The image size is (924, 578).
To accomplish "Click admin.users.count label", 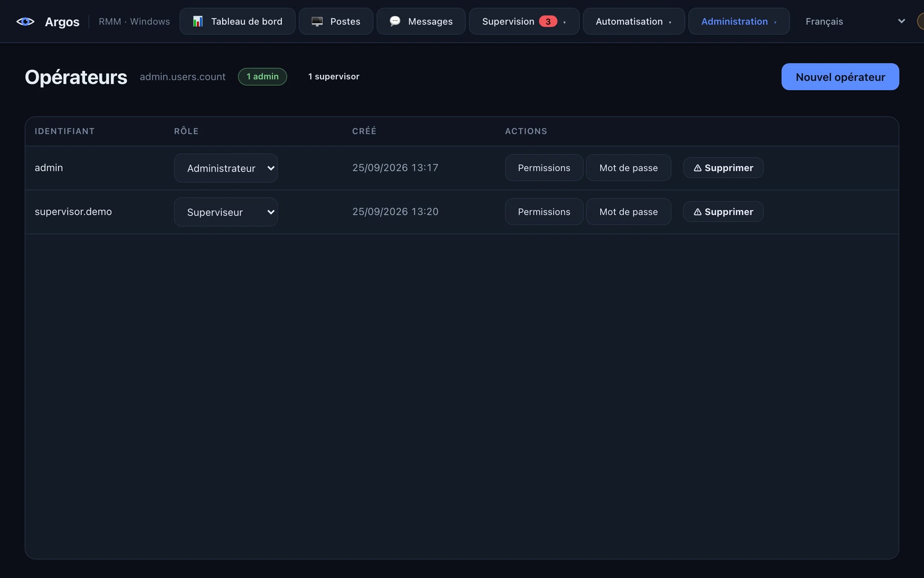I will pos(182,77).
